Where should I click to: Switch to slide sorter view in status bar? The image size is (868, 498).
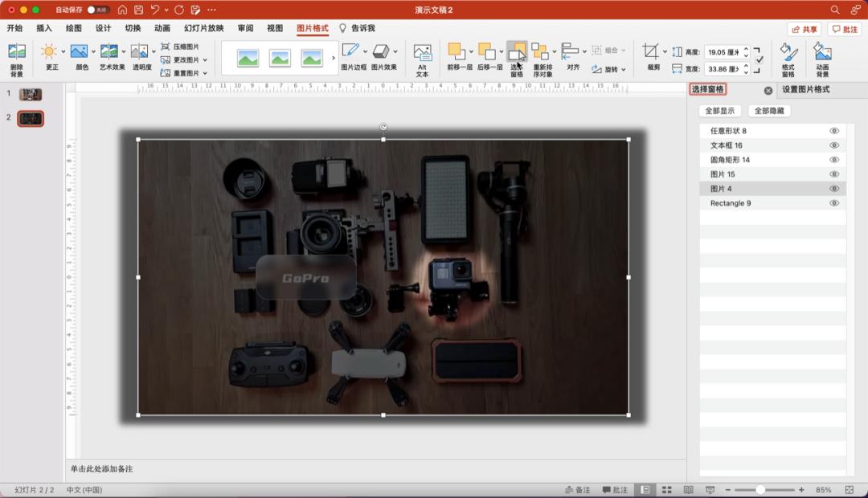[666, 489]
